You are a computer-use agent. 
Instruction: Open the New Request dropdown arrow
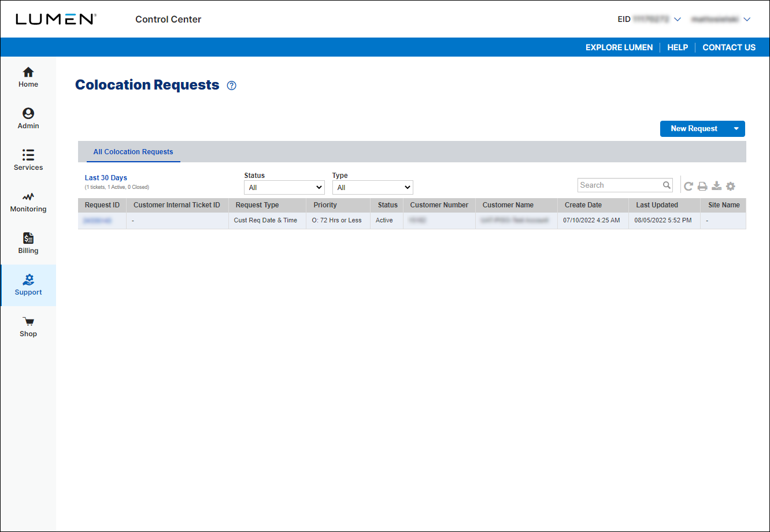tap(736, 129)
